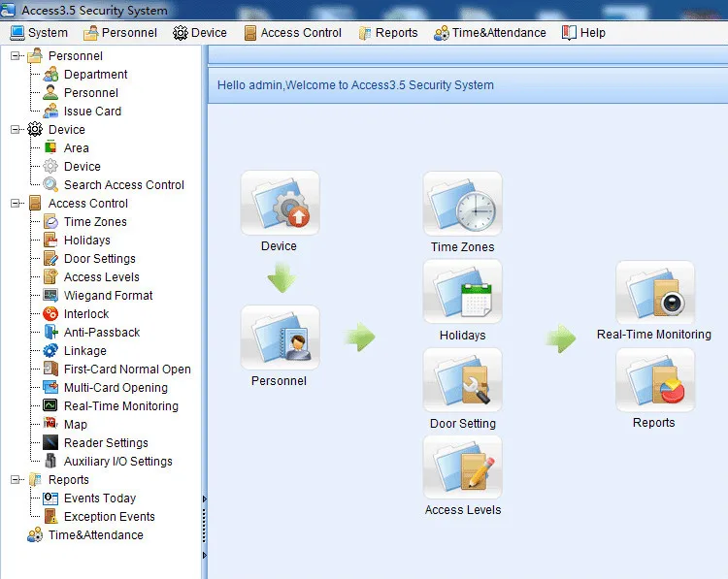Screen dimensions: 728x579
Task: Click the Access Levels caption in workflow
Action: [462, 509]
